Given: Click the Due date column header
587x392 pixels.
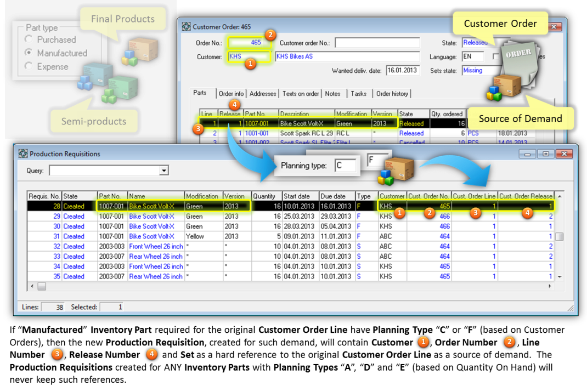Looking at the screenshot, I should pos(337,196).
